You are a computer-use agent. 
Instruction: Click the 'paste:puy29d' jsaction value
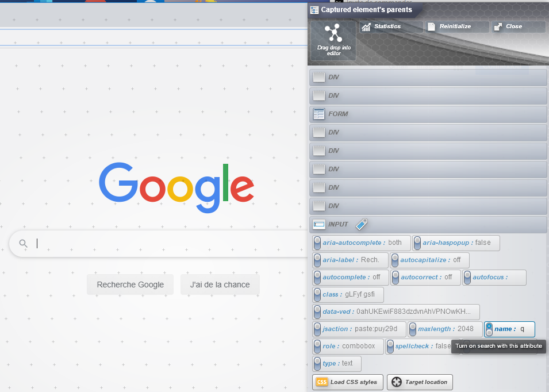click(376, 329)
